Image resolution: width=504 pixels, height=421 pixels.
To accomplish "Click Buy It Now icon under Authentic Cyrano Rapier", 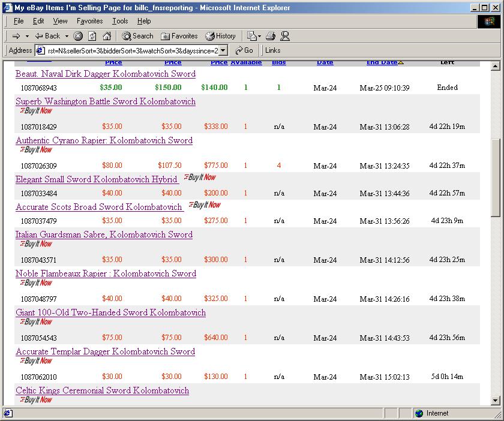I will click(x=36, y=150).
